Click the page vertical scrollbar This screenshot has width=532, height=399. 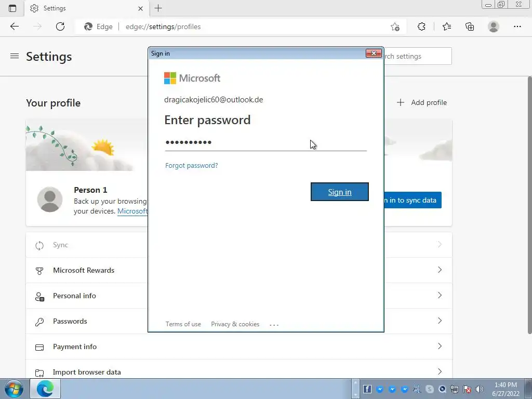[x=529, y=205]
